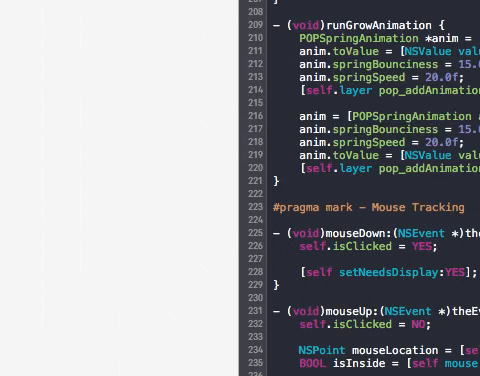Click the NO value on line 232
This screenshot has width=480, height=376.
pyautogui.click(x=418, y=324)
